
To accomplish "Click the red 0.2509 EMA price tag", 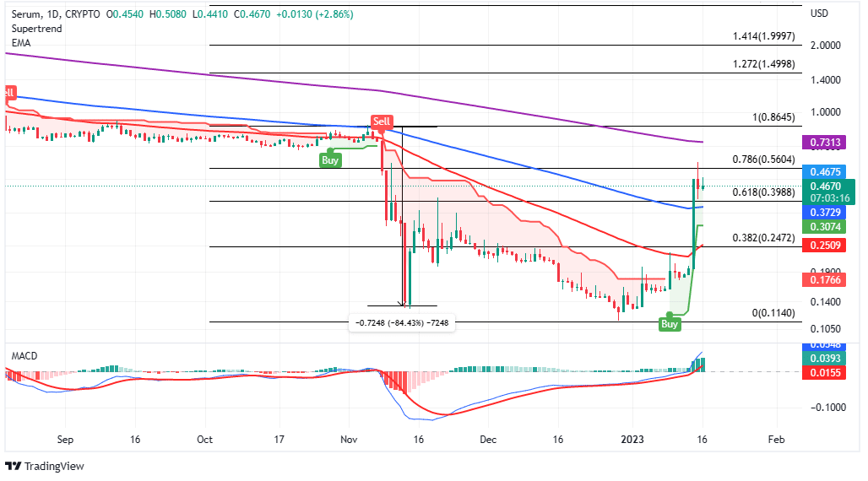I will (824, 246).
